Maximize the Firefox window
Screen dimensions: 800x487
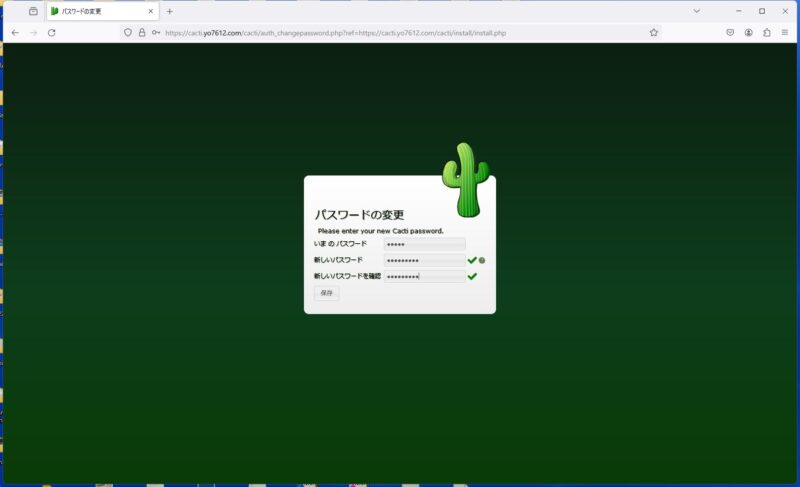click(762, 11)
